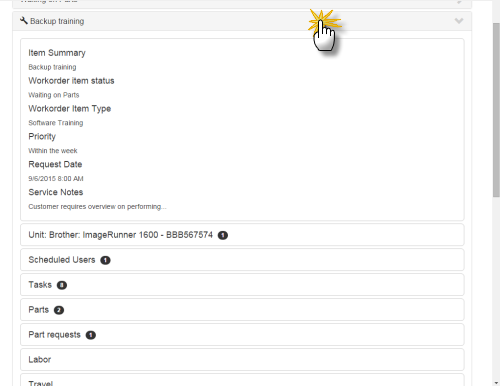Expand the Travel section
Screen dimensions: 500x386
(x=242, y=380)
